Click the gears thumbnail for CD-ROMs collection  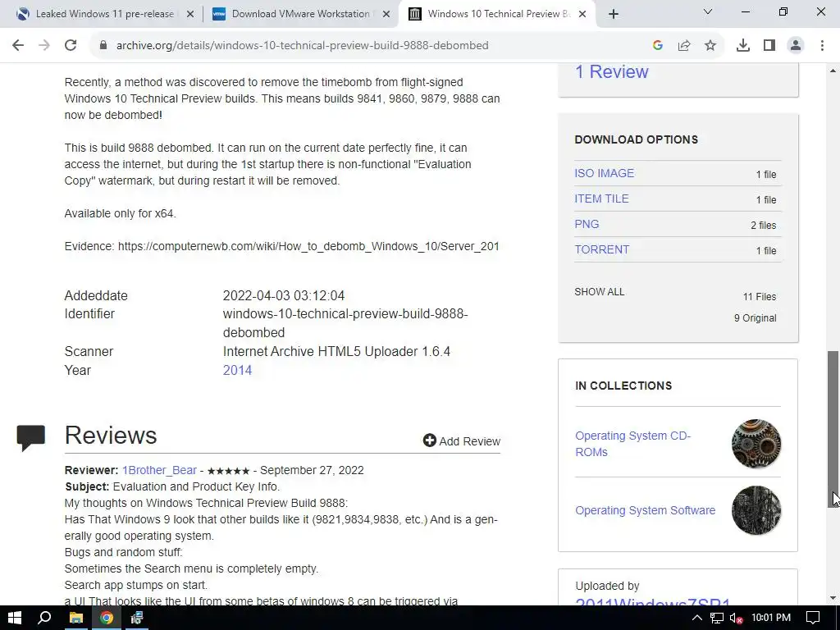[756, 444]
